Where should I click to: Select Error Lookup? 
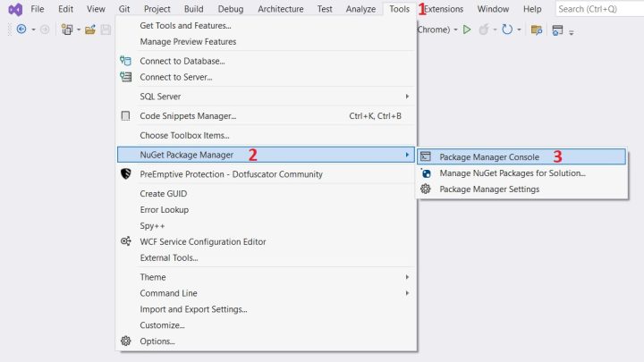click(267, 209)
